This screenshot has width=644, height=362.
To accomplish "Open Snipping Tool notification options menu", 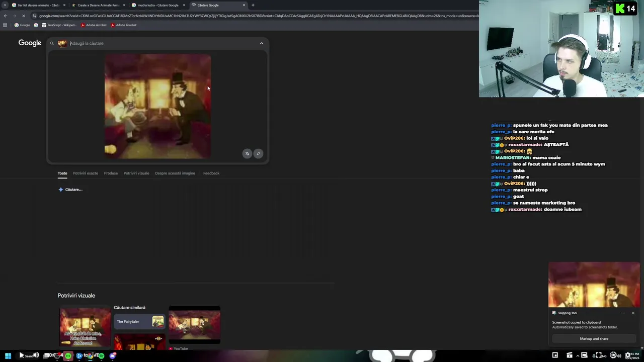I will pos(623,313).
